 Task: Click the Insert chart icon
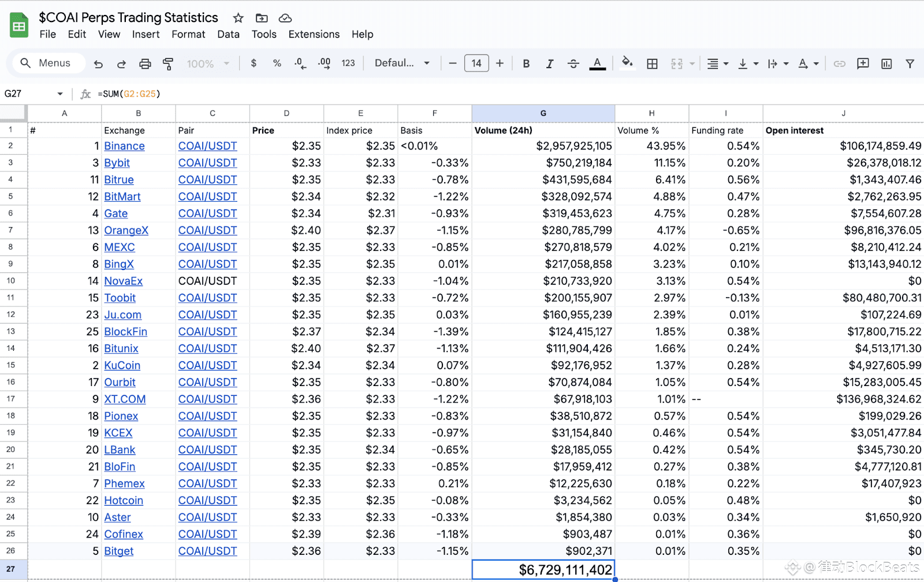[886, 64]
